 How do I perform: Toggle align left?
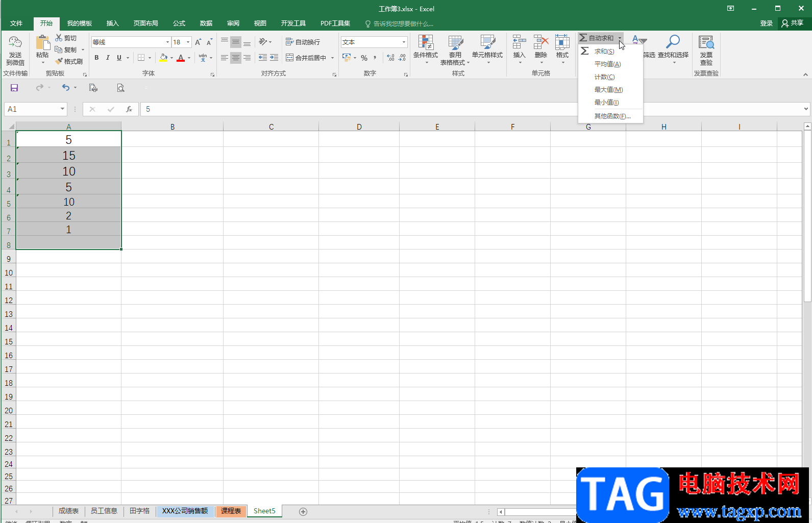tap(225, 58)
